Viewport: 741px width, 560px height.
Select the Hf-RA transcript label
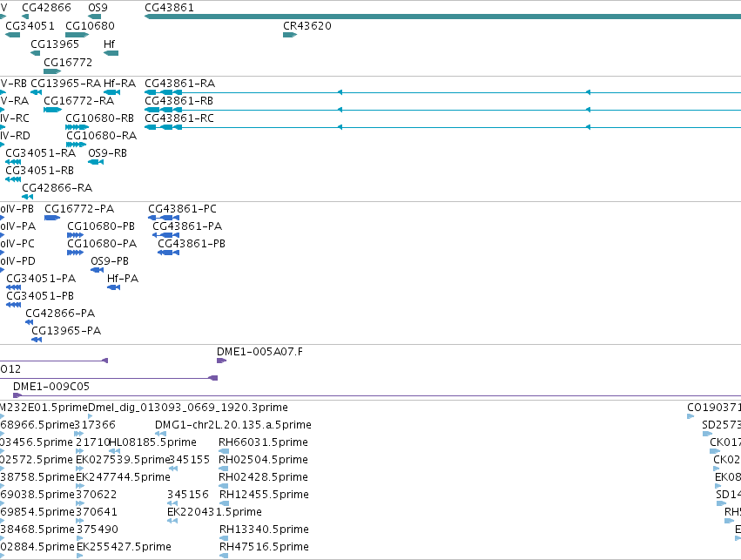119,84
